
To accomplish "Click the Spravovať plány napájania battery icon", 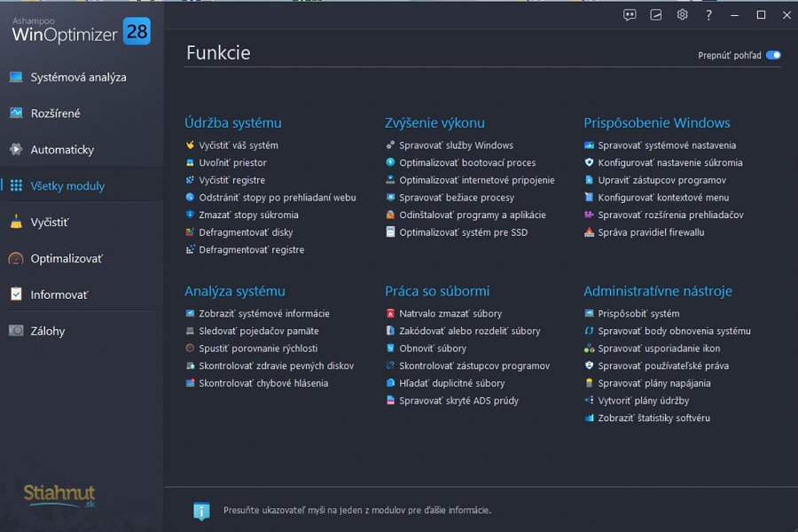I will coord(589,383).
